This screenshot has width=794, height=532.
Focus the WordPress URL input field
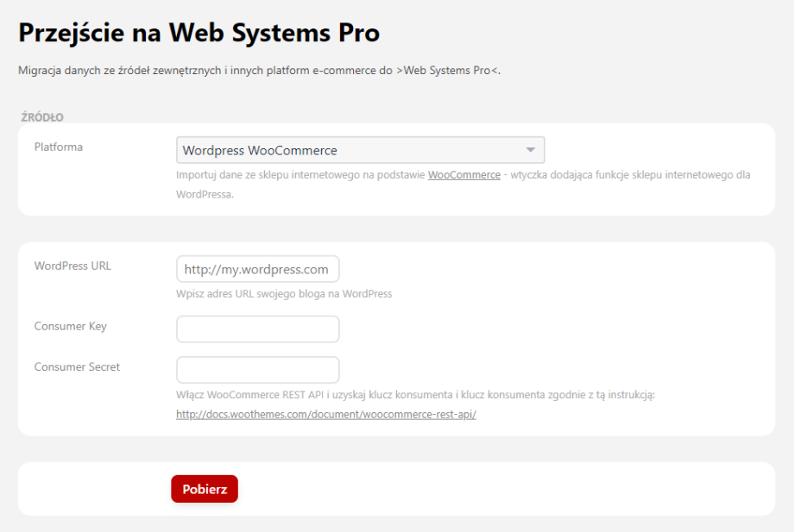click(x=258, y=269)
